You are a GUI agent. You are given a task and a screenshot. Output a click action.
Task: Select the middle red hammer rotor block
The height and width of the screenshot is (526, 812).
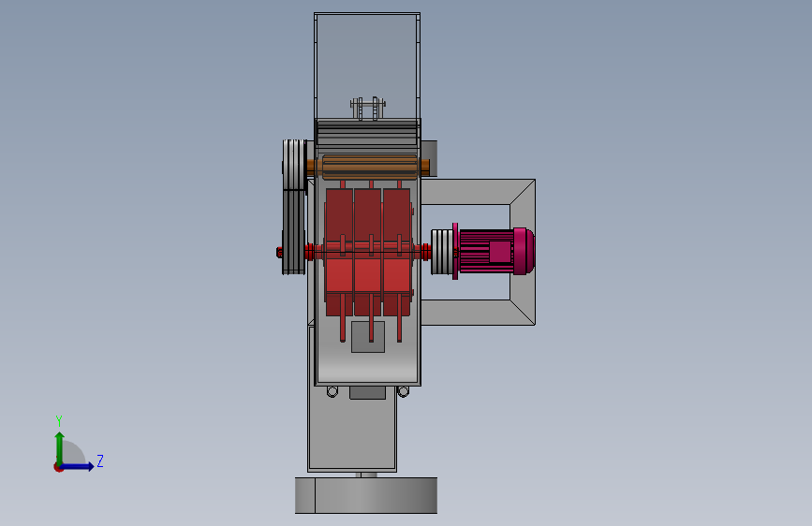pos(368,252)
